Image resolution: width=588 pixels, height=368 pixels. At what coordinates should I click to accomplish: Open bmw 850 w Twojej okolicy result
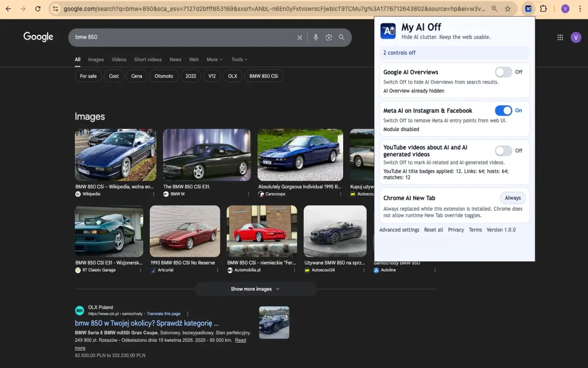tap(147, 323)
